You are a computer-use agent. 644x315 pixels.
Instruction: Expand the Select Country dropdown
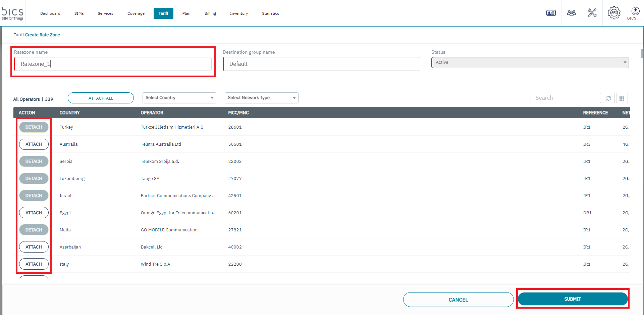click(x=179, y=98)
